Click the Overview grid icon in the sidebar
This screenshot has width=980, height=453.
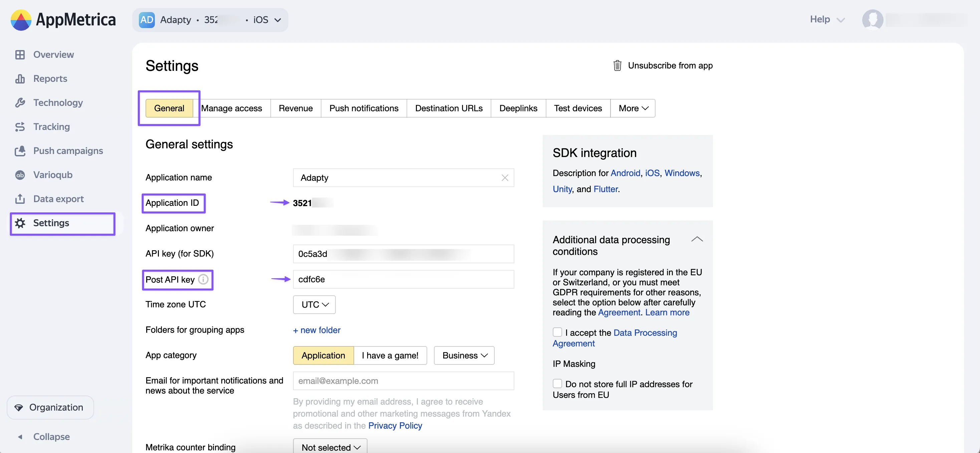point(20,54)
